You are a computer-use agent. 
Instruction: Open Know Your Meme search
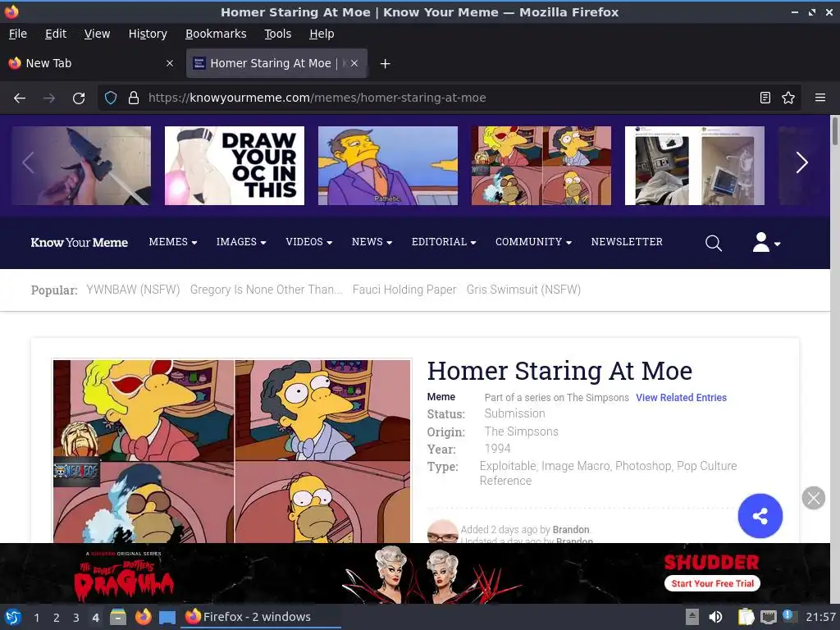pos(713,243)
